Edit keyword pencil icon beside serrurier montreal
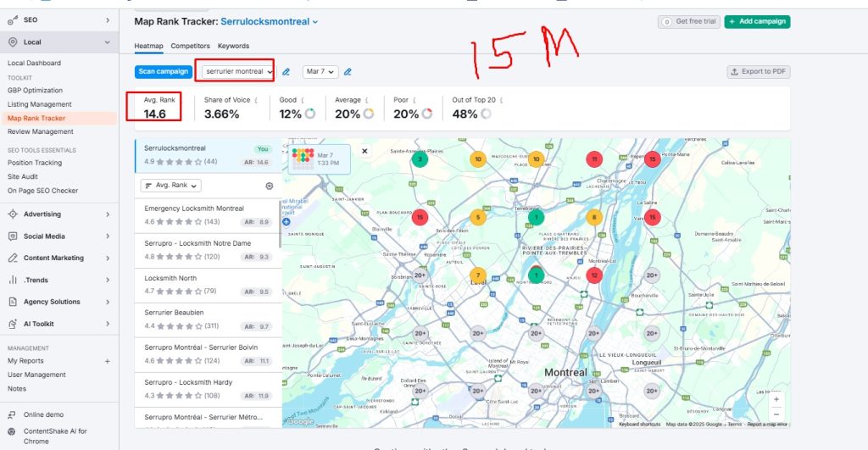The image size is (868, 450). (287, 71)
